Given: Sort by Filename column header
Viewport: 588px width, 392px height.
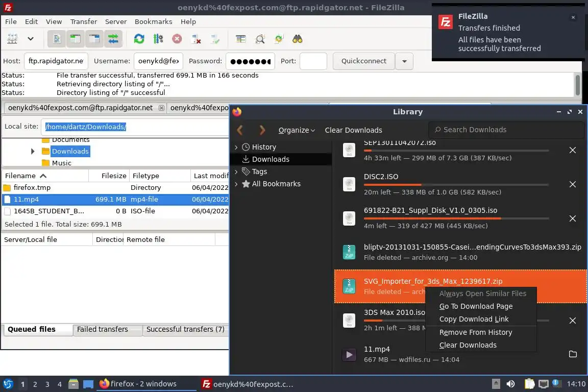Looking at the screenshot, I should coord(45,176).
